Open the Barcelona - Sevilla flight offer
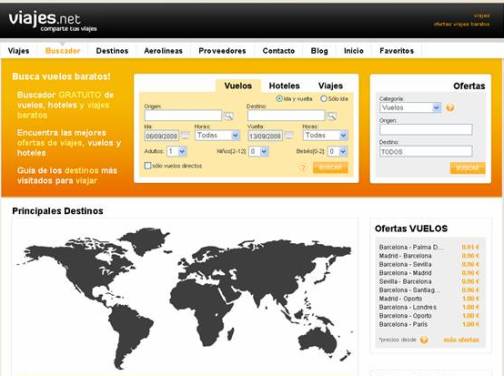The width and height of the screenshot is (504, 376). (405, 264)
